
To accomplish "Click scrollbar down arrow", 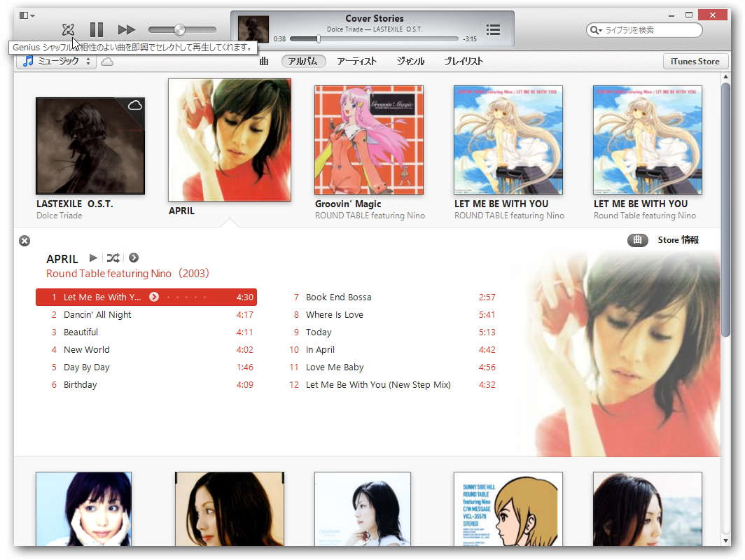I will tap(725, 540).
